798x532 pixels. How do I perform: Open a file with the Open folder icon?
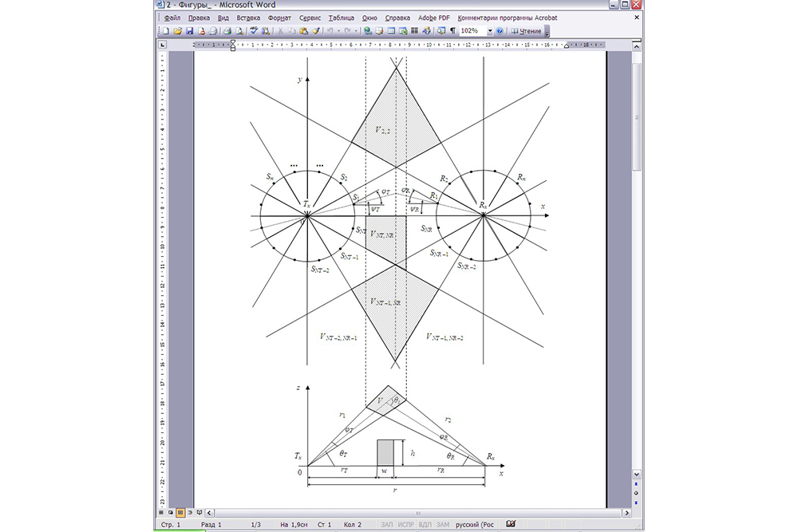tap(177, 31)
